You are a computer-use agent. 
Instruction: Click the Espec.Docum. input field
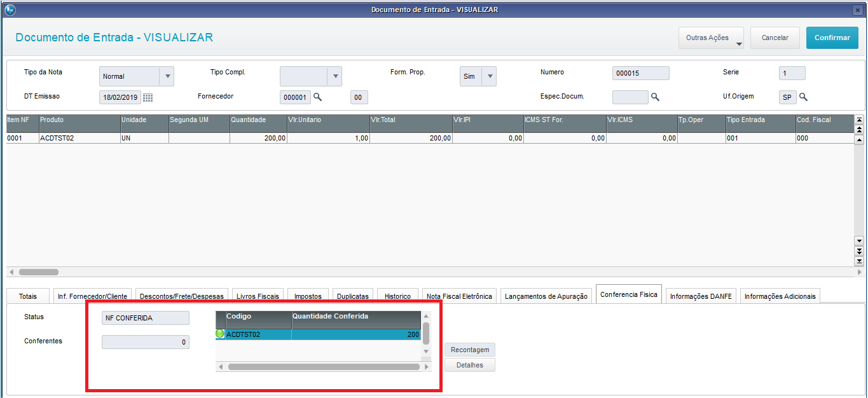coord(630,97)
